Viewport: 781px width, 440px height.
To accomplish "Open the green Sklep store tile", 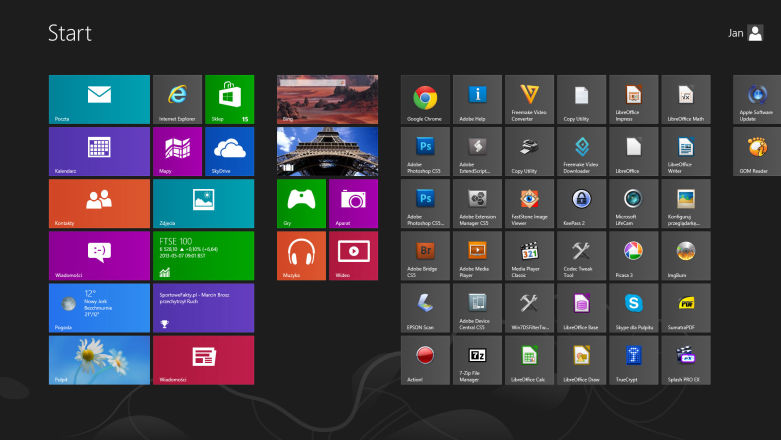I will [x=230, y=99].
